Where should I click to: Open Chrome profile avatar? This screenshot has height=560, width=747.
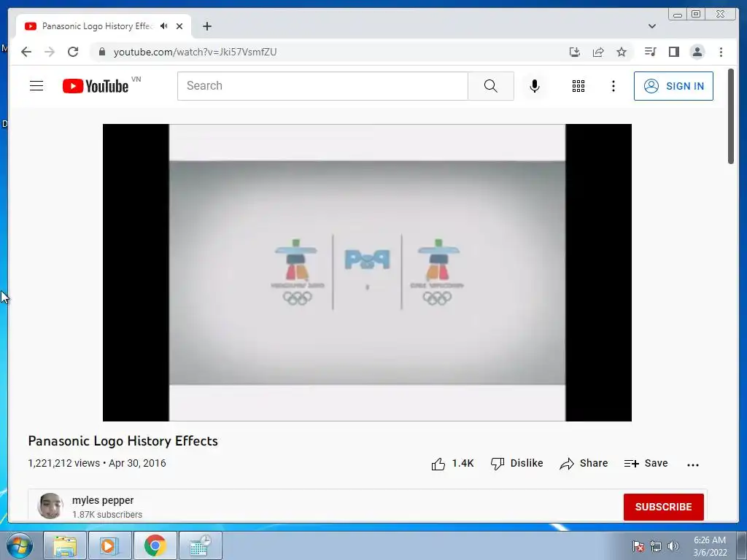(697, 52)
